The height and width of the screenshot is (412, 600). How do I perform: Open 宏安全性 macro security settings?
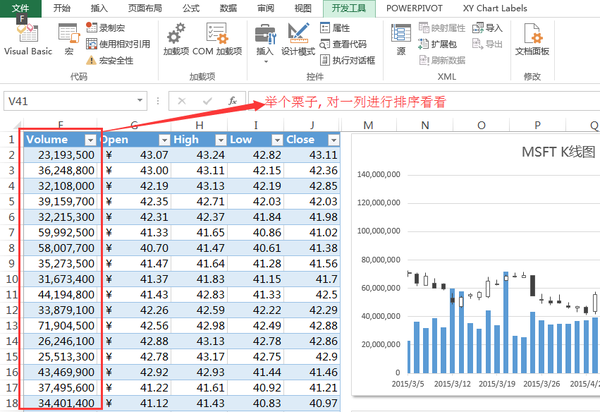click(x=110, y=60)
